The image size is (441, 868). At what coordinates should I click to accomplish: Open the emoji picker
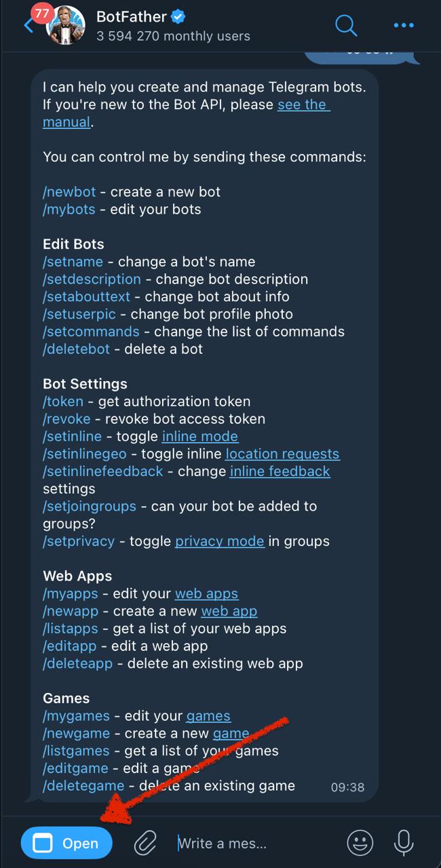[x=360, y=842]
